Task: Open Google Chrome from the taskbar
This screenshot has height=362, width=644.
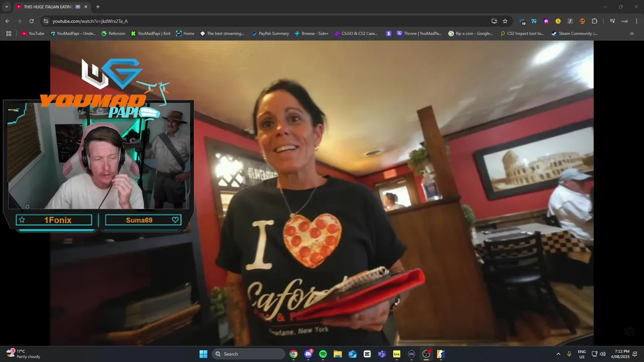Action: (x=293, y=354)
